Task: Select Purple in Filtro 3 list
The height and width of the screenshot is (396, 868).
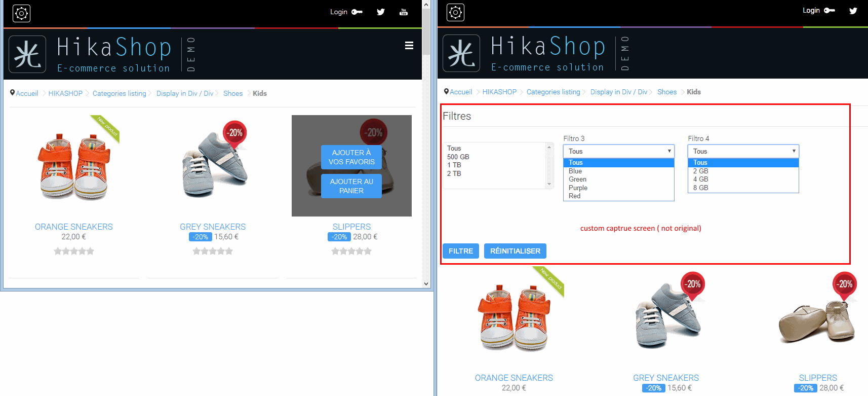Action: tap(619, 188)
